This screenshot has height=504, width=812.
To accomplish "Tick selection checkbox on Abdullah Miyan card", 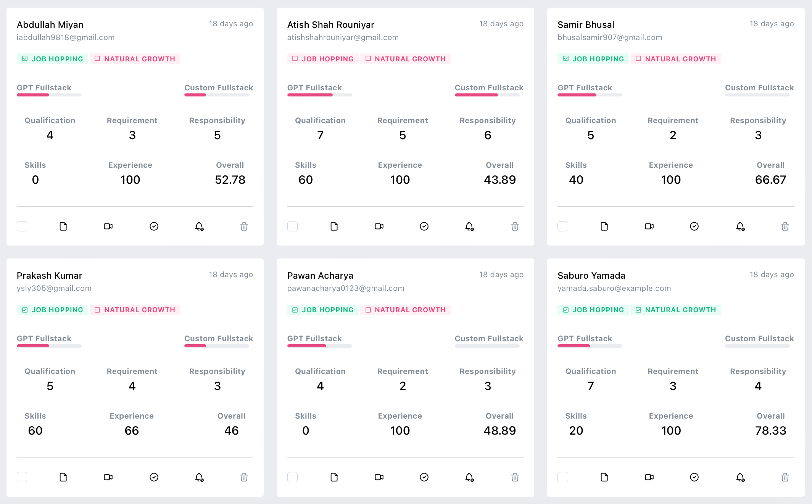I will tap(22, 226).
